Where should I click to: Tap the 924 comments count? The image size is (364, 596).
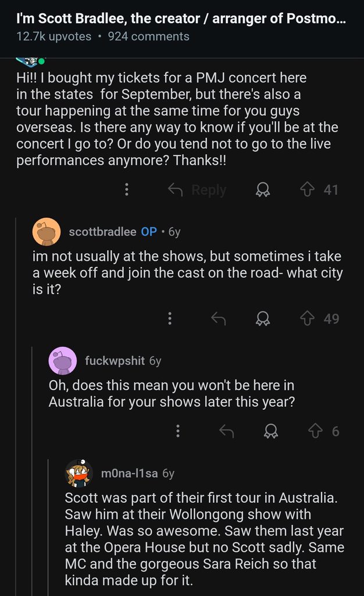[x=149, y=36]
